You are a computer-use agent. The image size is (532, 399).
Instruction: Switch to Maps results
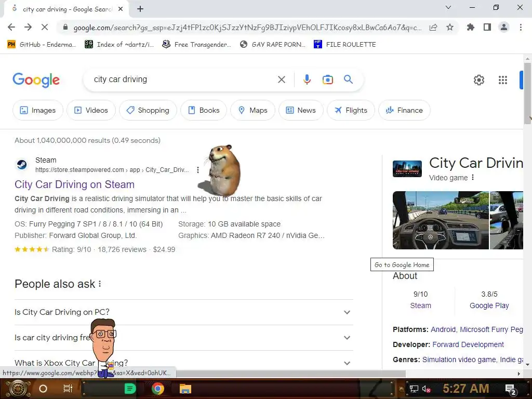click(253, 110)
